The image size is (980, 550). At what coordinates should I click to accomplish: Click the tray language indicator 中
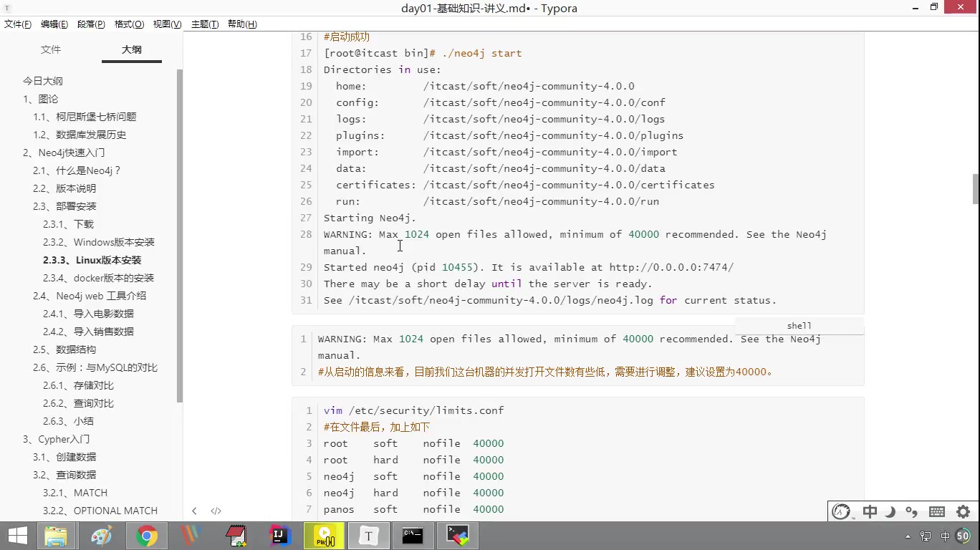coord(945,536)
